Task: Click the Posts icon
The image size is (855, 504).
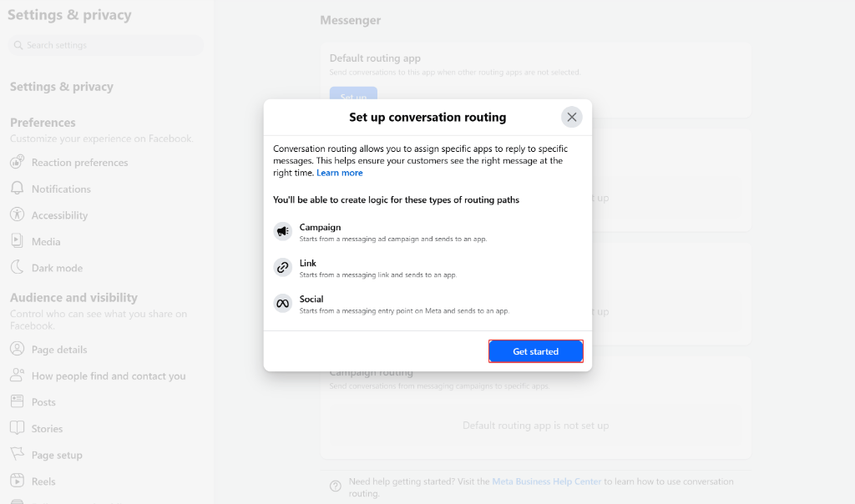Action: click(17, 401)
